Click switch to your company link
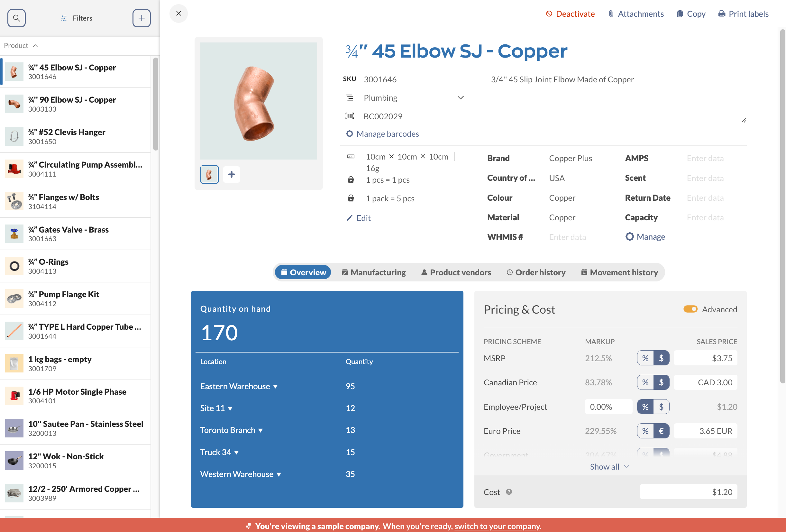The width and height of the screenshot is (786, 532). [x=497, y=526]
